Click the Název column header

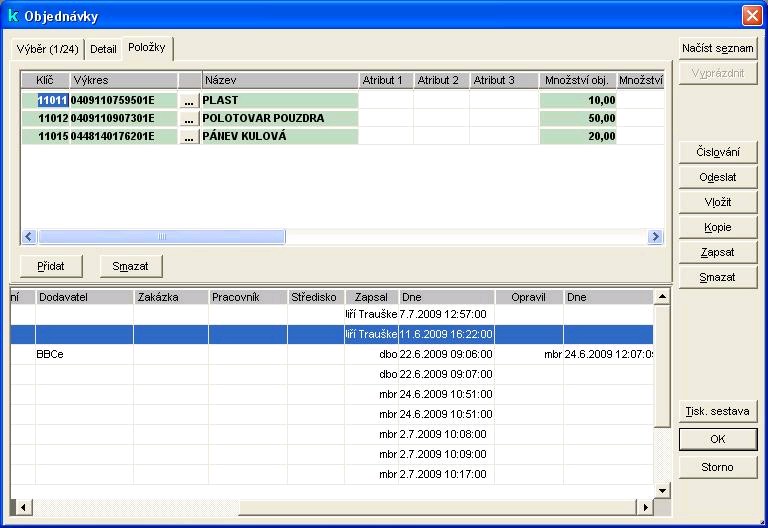pyautogui.click(x=280, y=80)
